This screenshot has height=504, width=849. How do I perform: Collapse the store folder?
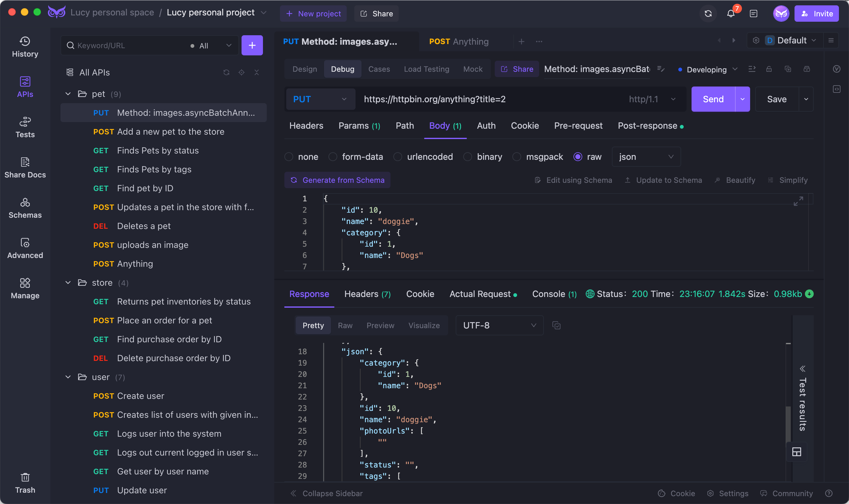click(x=68, y=283)
